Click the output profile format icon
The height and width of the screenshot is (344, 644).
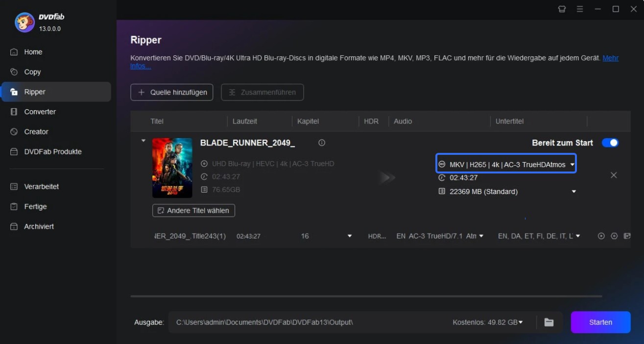tap(442, 165)
